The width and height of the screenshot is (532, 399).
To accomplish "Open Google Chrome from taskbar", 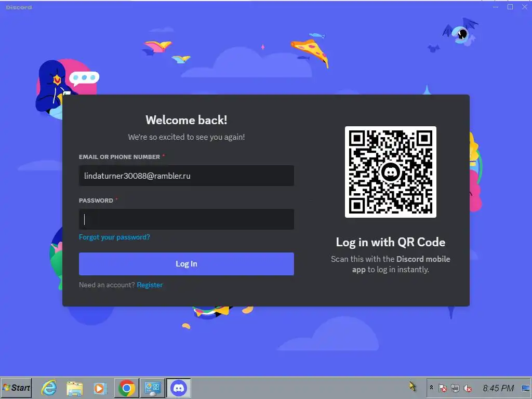I will point(127,388).
